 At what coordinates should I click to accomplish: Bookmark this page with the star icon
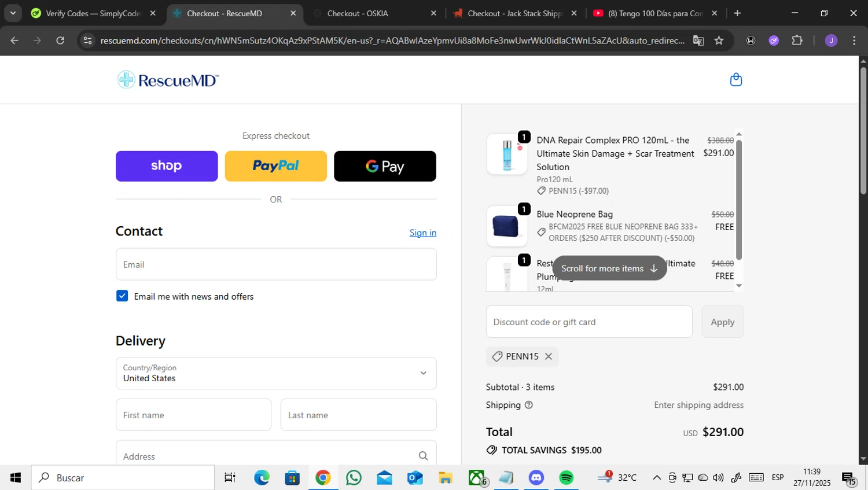pyautogui.click(x=719, y=40)
